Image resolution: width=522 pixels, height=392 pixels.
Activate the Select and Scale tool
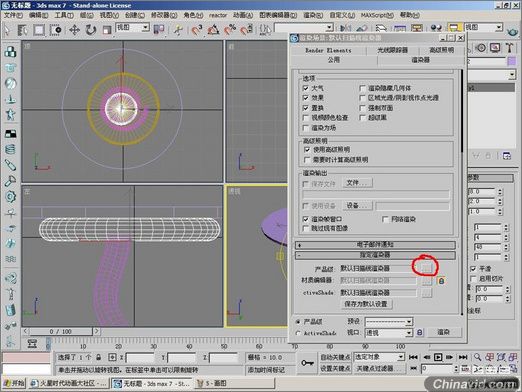tap(107, 30)
